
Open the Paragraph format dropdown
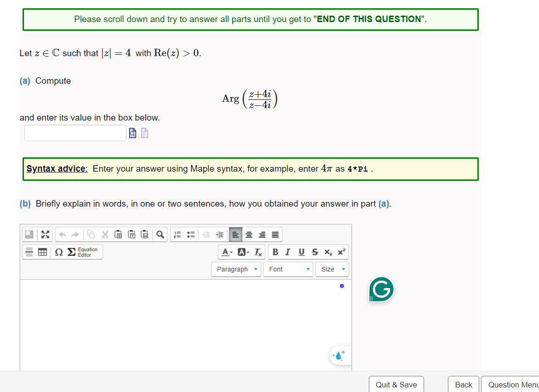[236, 269]
